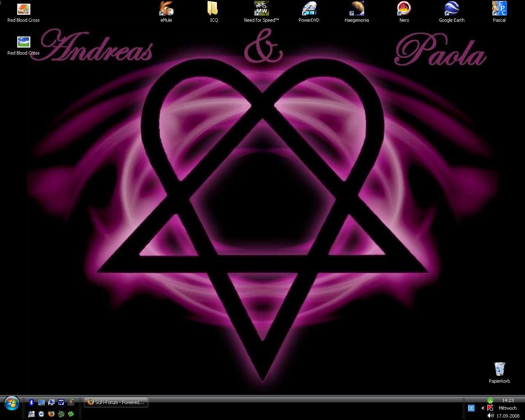Expand hidden system tray icons arrow
Image resolution: width=525 pixels, height=420 pixels.
(483, 408)
